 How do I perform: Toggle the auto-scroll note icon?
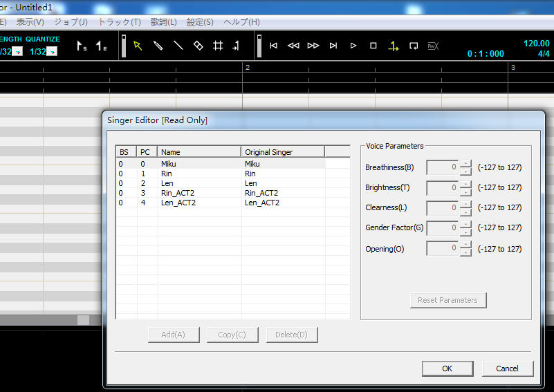[237, 46]
